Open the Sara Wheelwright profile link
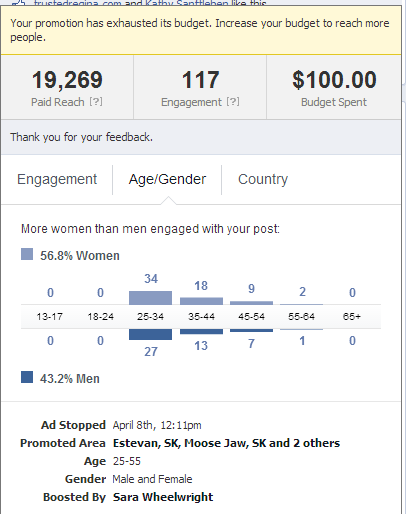The width and height of the screenshot is (406, 514). pos(163,497)
